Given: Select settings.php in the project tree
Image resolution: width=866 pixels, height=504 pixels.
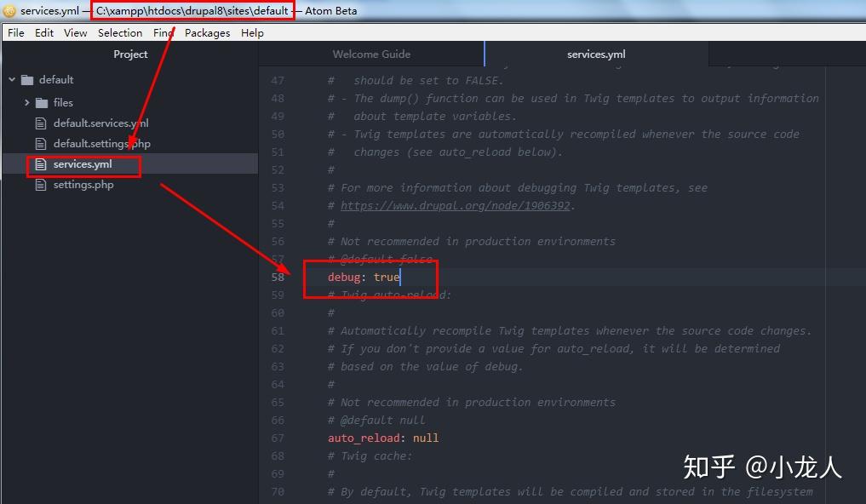Looking at the screenshot, I should [x=83, y=185].
